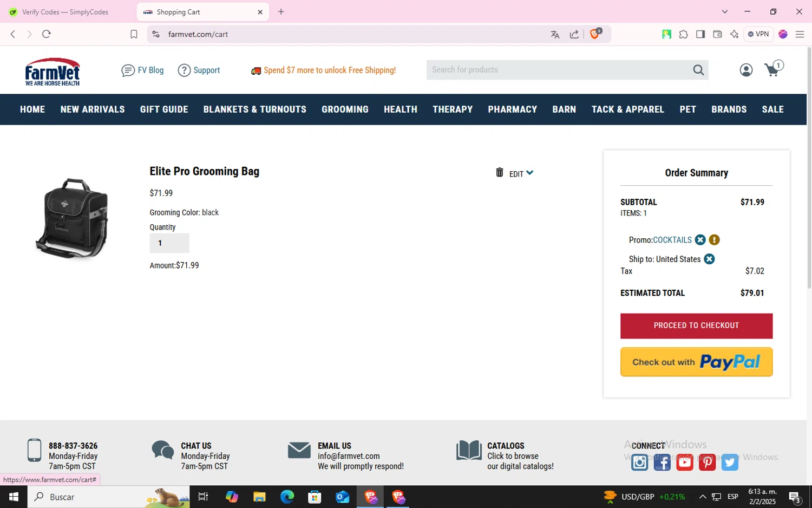
Task: Close the Shopping Cart tab
Action: click(x=260, y=12)
